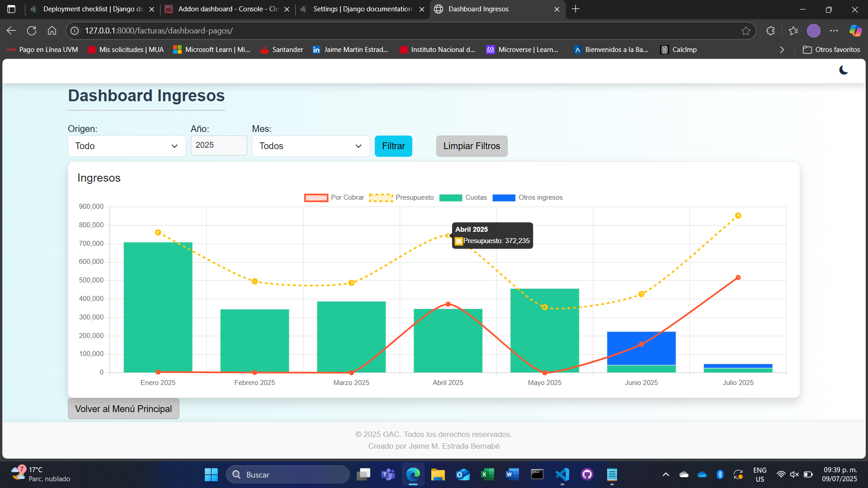Image resolution: width=868 pixels, height=488 pixels.
Task: Toggle dark mode with the moon icon
Action: click(x=844, y=70)
